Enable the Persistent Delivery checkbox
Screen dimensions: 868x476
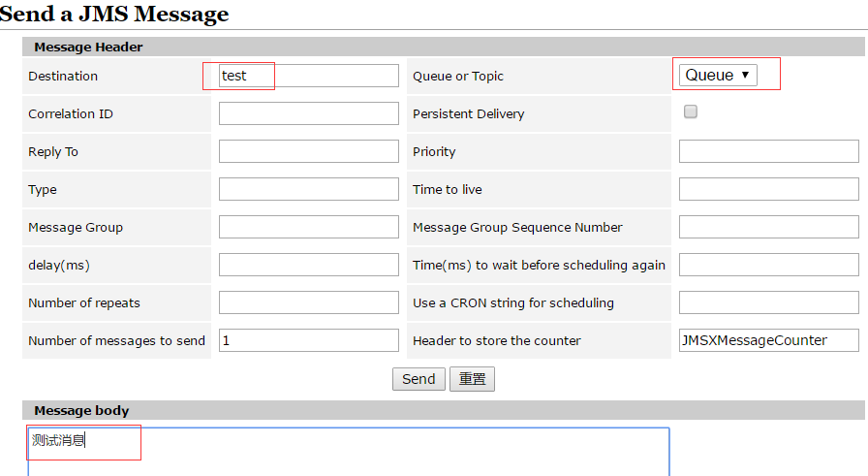(691, 112)
